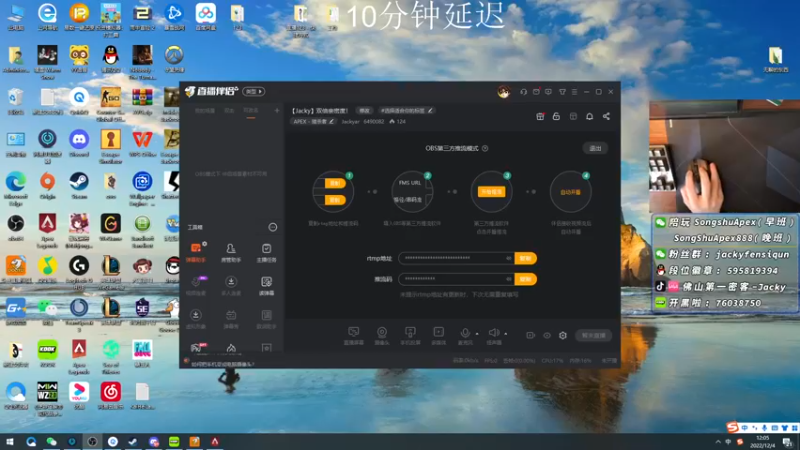Reveal the rtmp address with its eye icon

(508, 258)
